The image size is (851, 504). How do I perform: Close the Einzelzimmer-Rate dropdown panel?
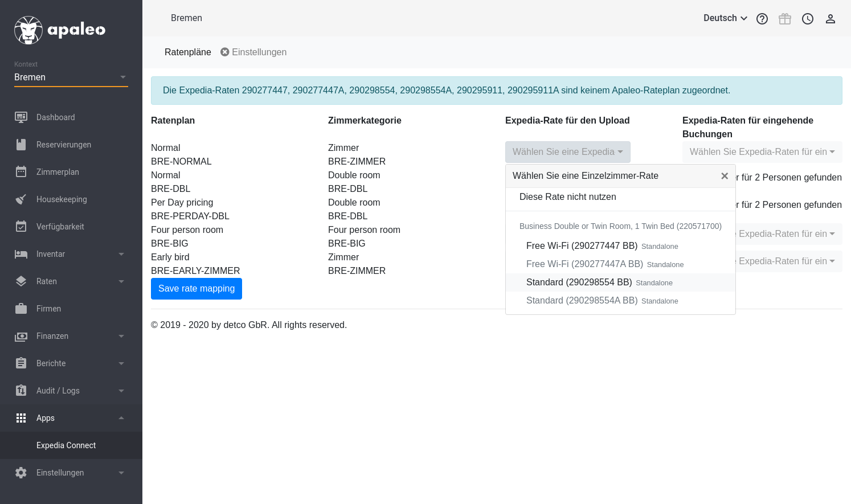725,176
